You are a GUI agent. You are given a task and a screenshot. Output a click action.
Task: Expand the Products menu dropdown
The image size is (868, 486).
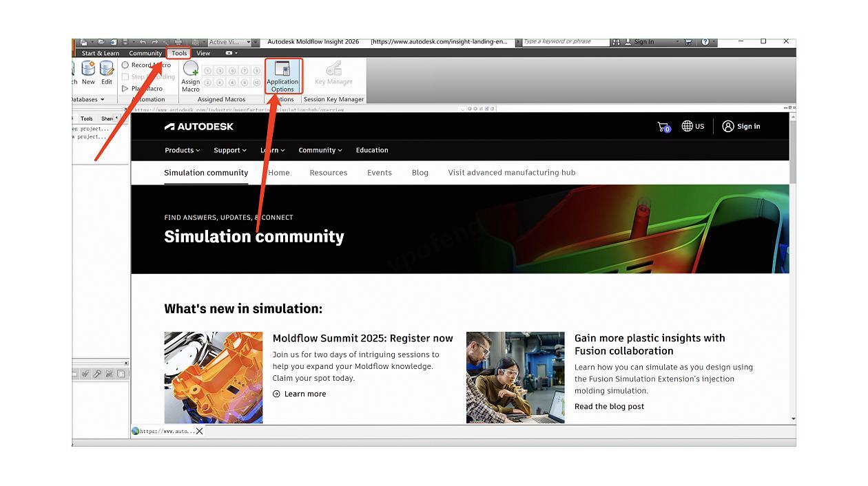point(183,150)
